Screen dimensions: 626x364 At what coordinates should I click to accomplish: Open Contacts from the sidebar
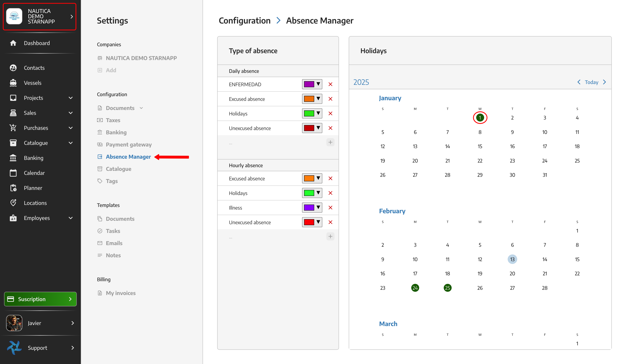pyautogui.click(x=34, y=68)
